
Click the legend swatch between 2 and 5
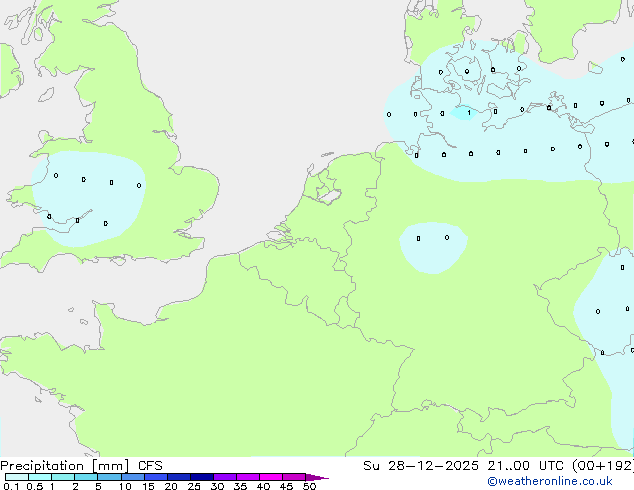click(86, 477)
